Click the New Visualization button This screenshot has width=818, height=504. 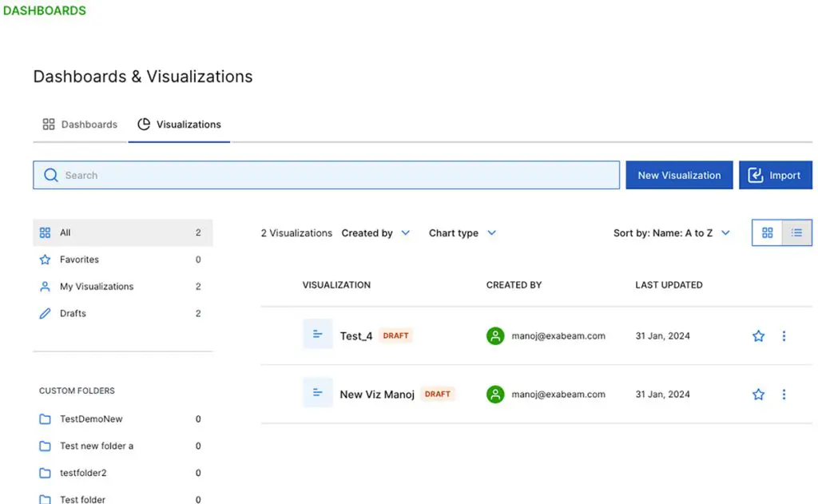679,176
